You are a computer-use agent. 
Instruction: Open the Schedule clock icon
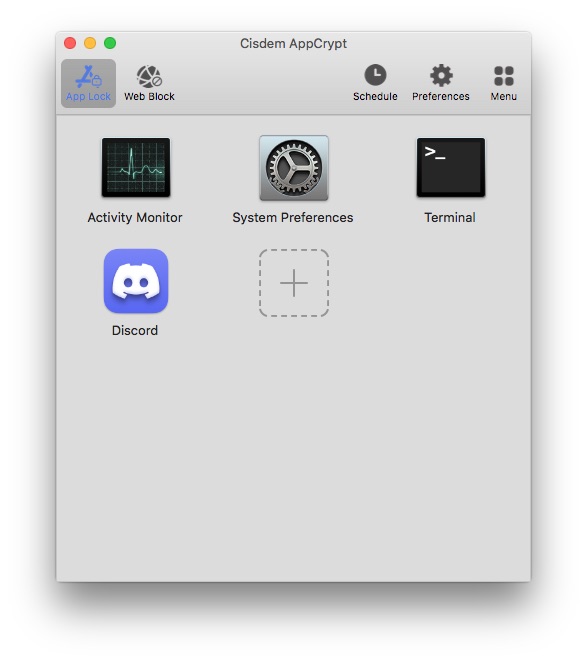375,75
